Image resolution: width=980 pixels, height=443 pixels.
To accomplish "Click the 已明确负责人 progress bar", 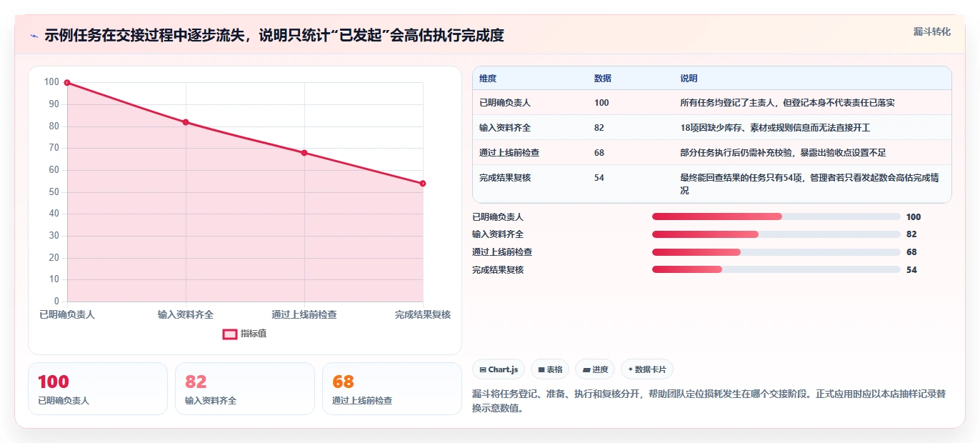I will pyautogui.click(x=776, y=216).
